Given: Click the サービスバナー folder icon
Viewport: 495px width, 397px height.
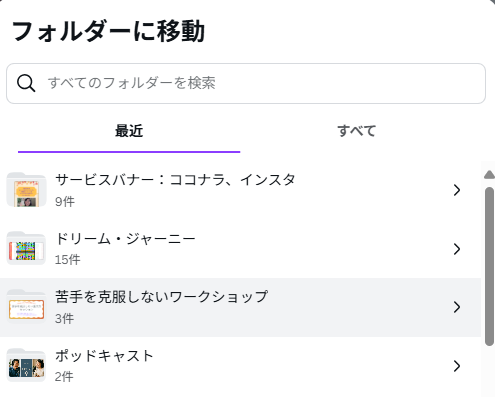Looking at the screenshot, I should coord(26,190).
